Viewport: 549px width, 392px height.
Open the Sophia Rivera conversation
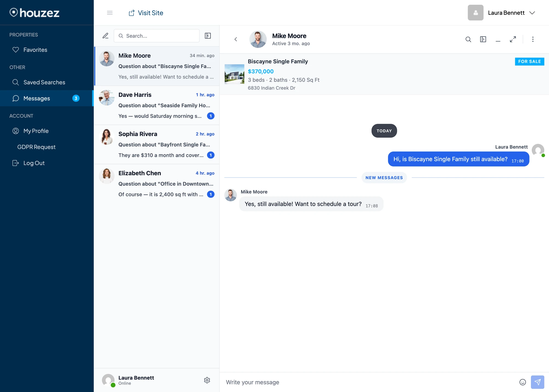click(x=157, y=145)
